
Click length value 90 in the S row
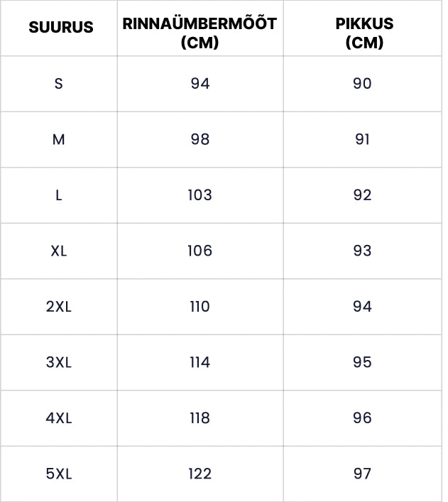click(x=363, y=84)
